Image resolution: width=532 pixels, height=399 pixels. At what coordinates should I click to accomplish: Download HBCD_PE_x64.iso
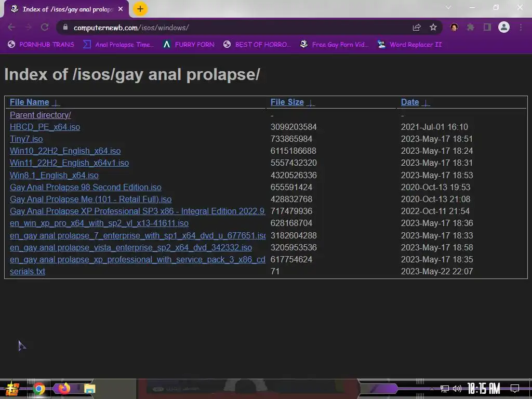coord(45,127)
